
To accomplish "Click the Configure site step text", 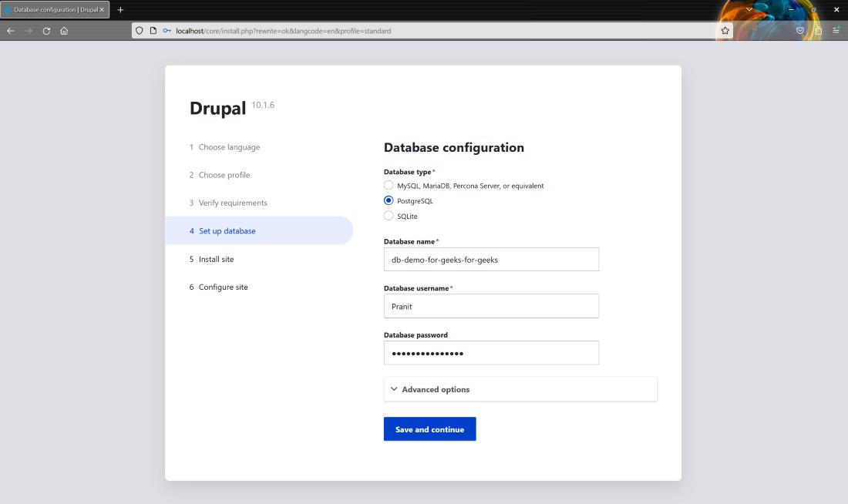I will coord(224,287).
